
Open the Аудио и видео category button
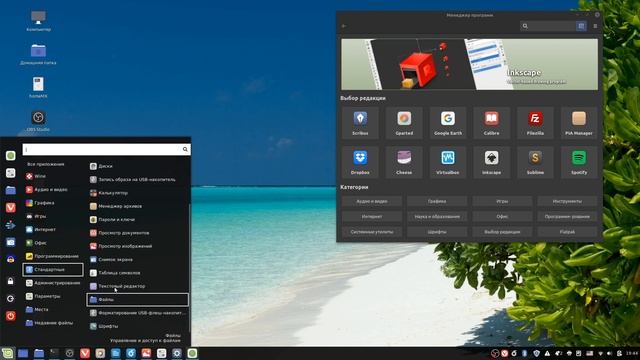(x=372, y=201)
